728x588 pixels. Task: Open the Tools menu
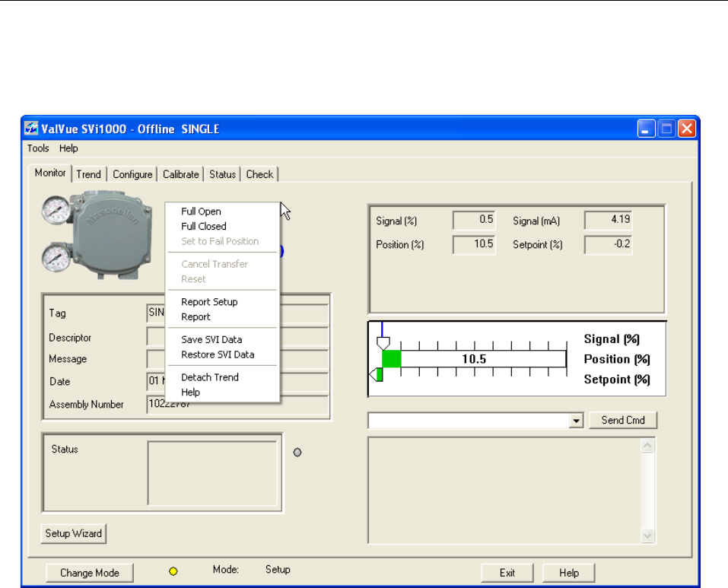[37, 148]
